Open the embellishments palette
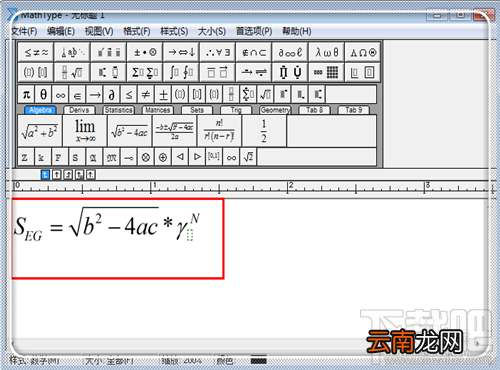This screenshot has width=500, height=370. pyautogui.click(x=109, y=52)
